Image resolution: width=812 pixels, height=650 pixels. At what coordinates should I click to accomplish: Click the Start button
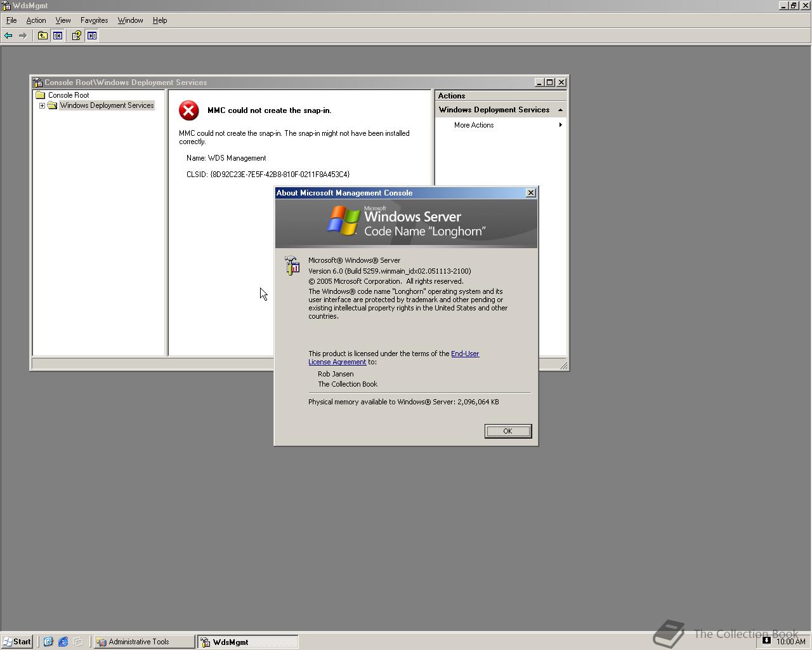pyautogui.click(x=17, y=642)
